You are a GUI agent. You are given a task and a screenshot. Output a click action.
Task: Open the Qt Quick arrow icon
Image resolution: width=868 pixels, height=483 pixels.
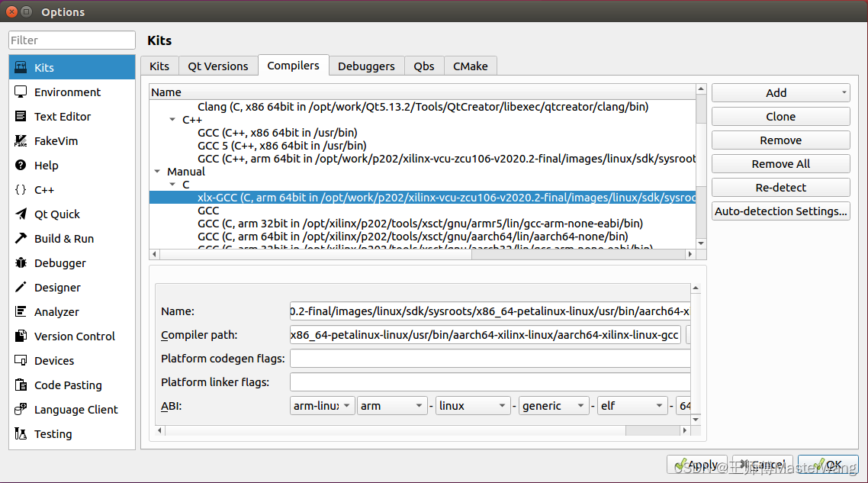pos(21,214)
